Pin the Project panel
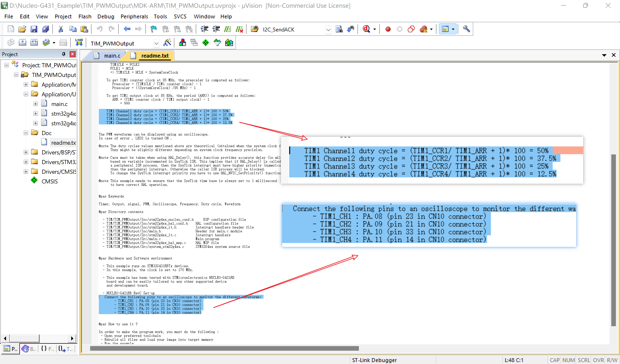 tap(63, 54)
